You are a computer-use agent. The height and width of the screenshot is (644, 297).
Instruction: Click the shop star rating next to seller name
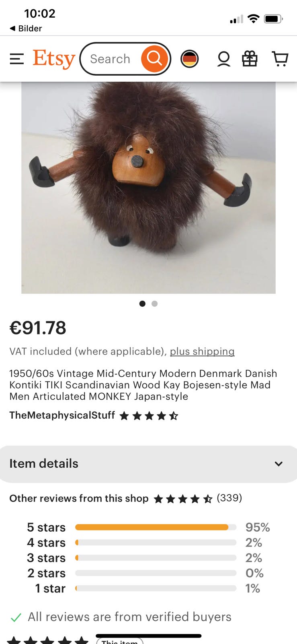tap(149, 416)
